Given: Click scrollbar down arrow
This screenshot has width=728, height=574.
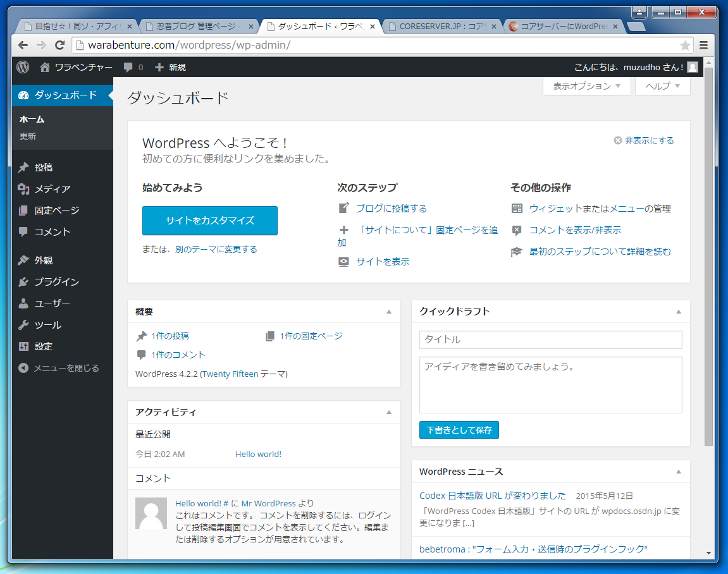Looking at the screenshot, I should (708, 553).
